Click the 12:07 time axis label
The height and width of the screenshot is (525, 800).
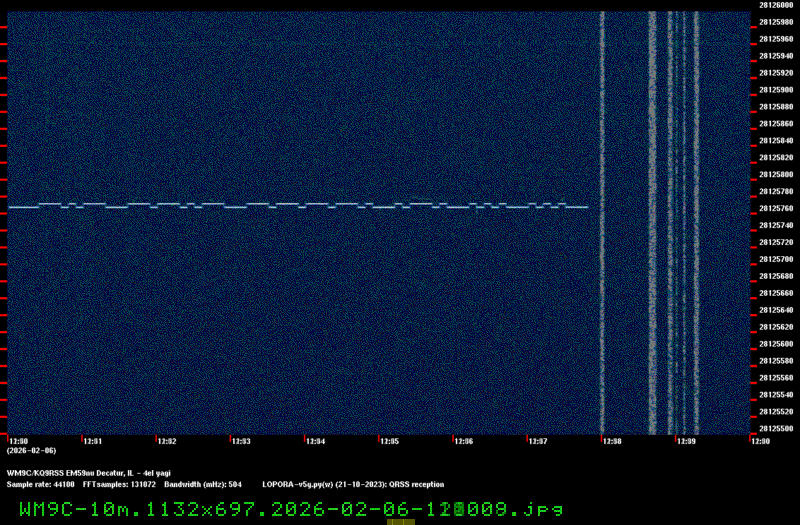click(x=538, y=441)
